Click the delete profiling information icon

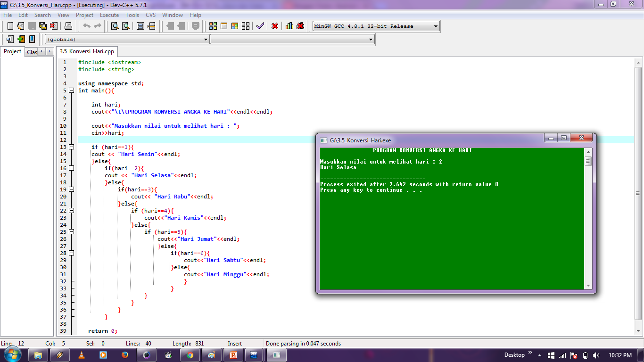pos(300,26)
